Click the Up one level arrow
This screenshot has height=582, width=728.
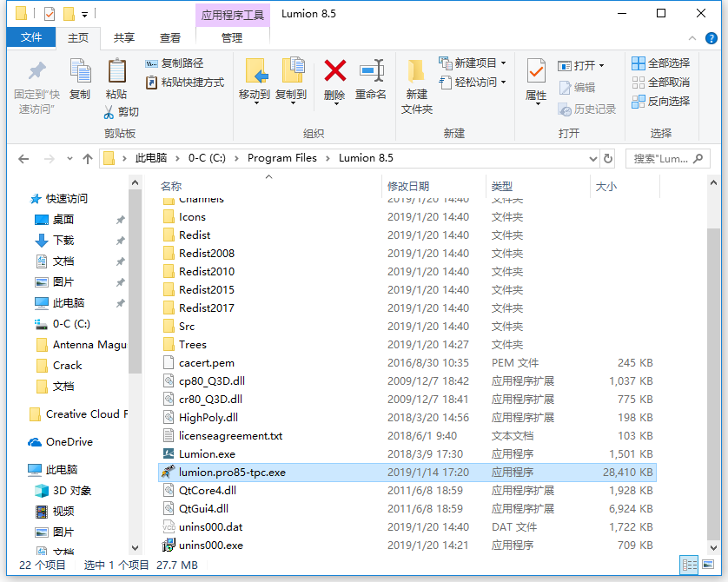tap(87, 159)
